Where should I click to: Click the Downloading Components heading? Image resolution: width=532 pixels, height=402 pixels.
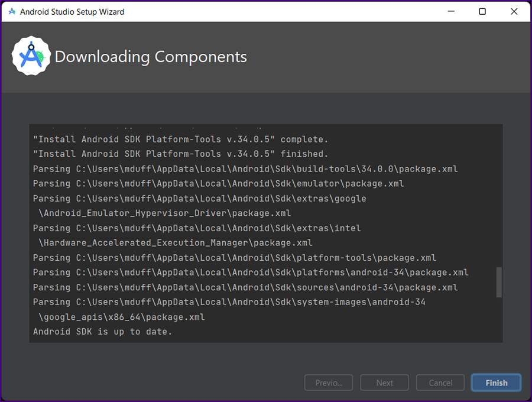[x=151, y=57]
